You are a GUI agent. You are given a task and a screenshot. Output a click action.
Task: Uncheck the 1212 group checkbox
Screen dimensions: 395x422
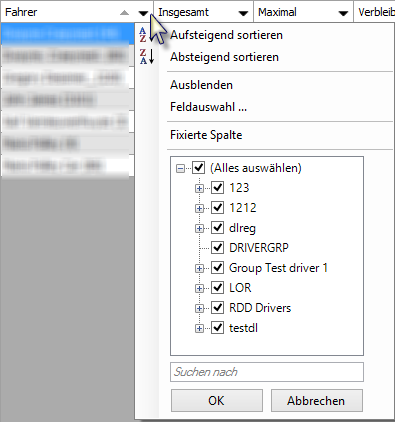point(218,208)
